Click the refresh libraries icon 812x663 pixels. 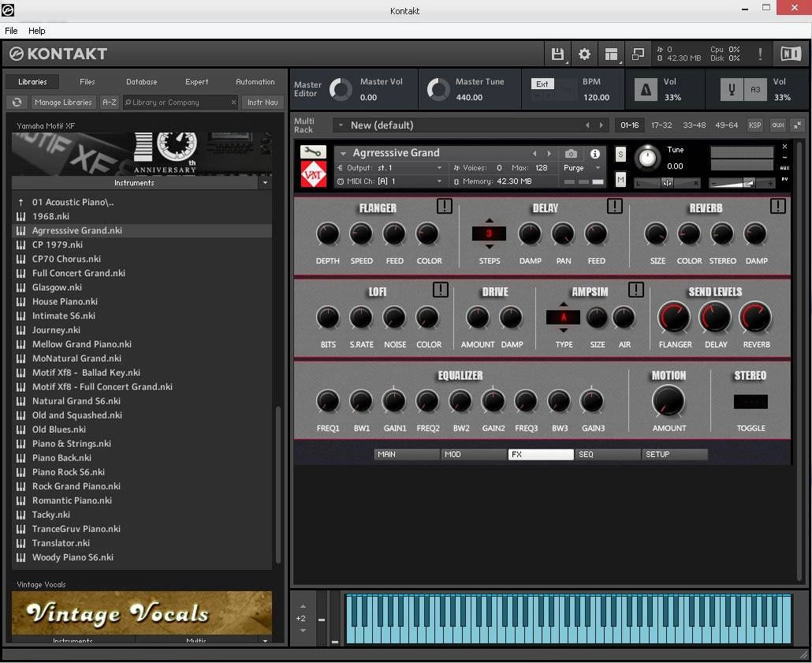(17, 102)
